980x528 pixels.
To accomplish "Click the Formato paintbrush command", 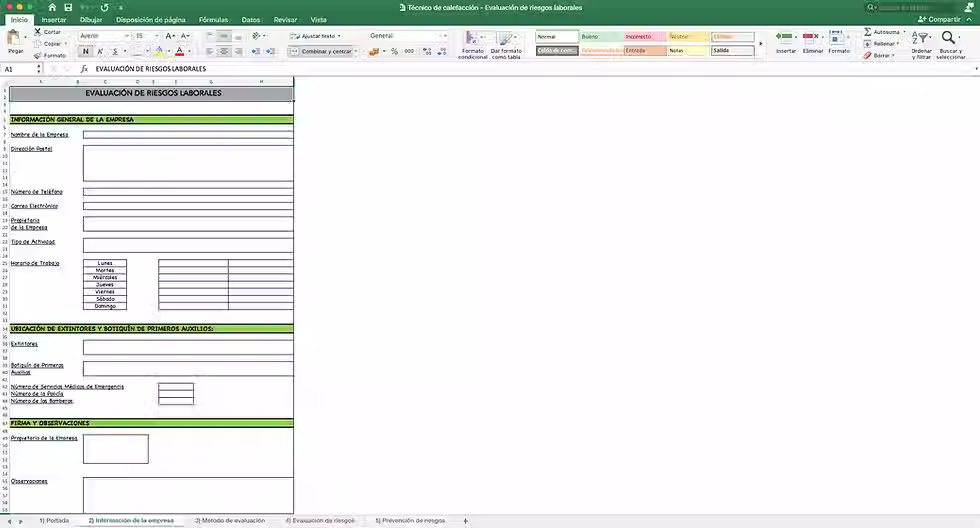I will click(49, 56).
